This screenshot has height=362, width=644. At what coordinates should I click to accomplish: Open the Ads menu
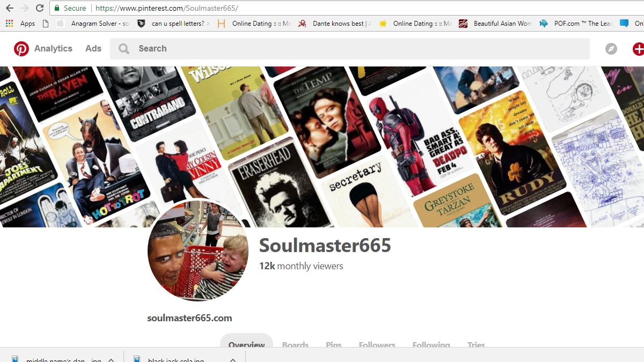click(x=93, y=48)
